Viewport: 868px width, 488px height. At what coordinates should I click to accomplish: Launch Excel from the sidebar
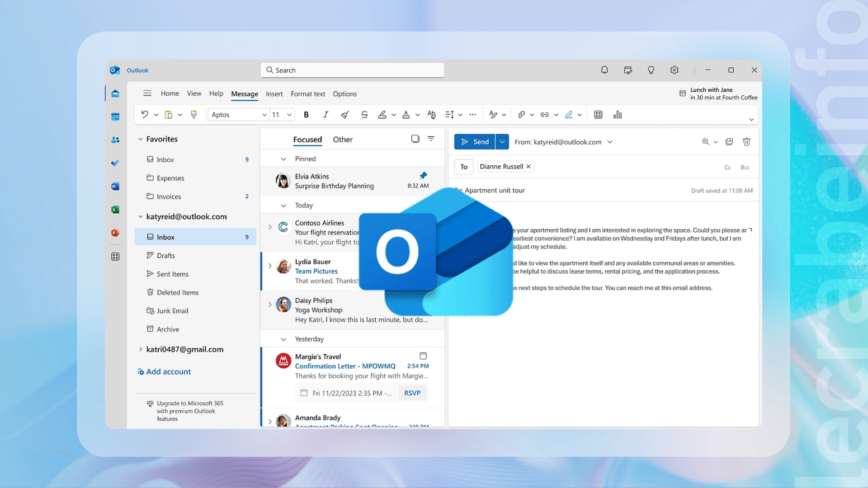click(115, 210)
